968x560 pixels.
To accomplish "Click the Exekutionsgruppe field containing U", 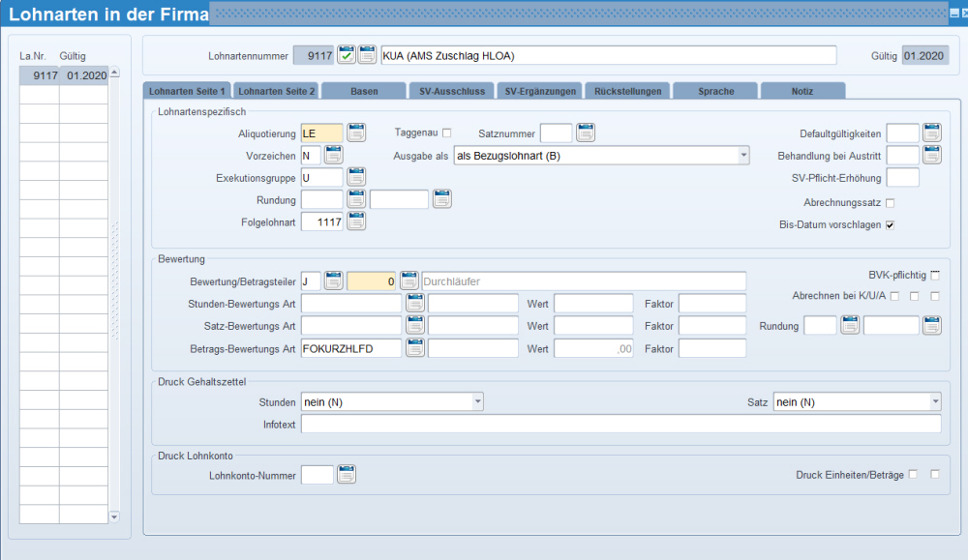I will tap(321, 178).
